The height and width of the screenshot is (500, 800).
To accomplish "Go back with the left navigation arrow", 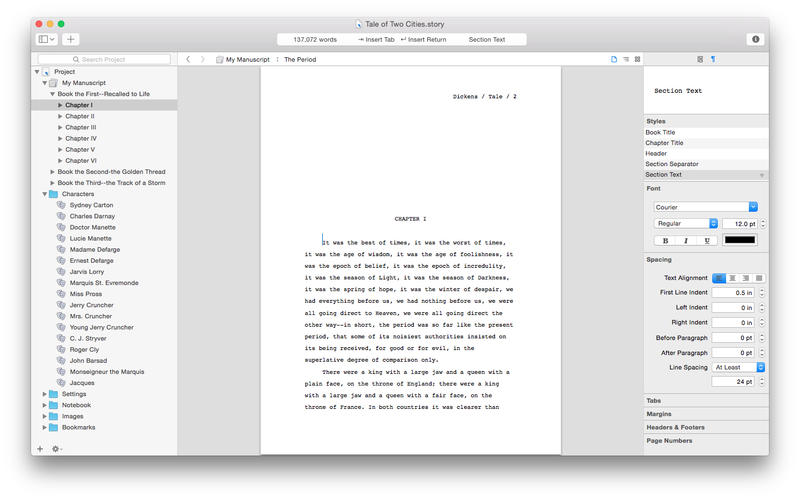I will (x=188, y=60).
